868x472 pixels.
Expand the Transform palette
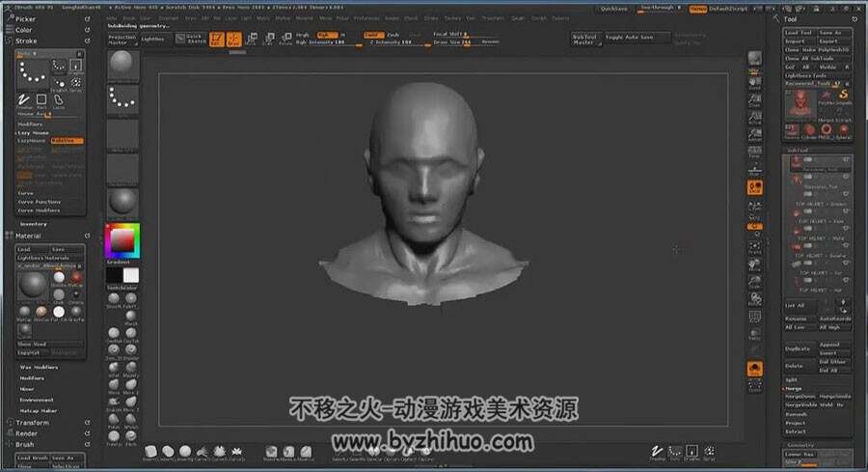32,423
